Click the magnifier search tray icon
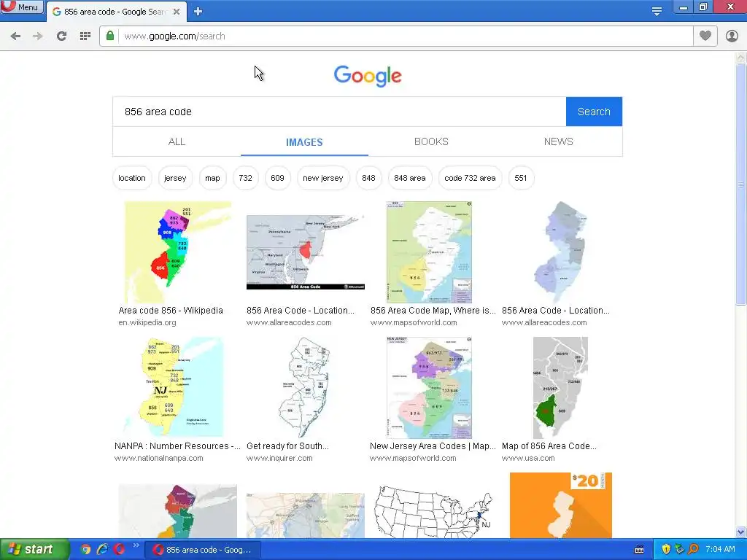The image size is (747, 560). tap(693, 550)
